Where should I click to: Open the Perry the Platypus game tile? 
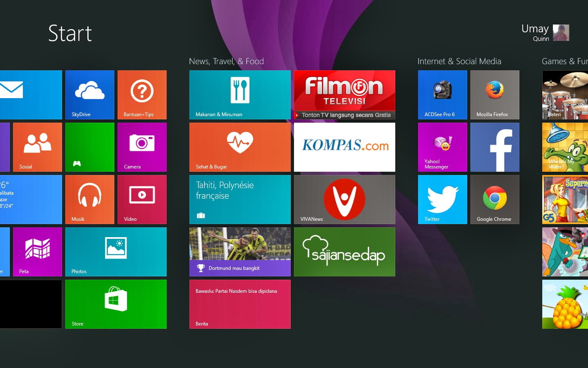pyautogui.click(x=565, y=252)
